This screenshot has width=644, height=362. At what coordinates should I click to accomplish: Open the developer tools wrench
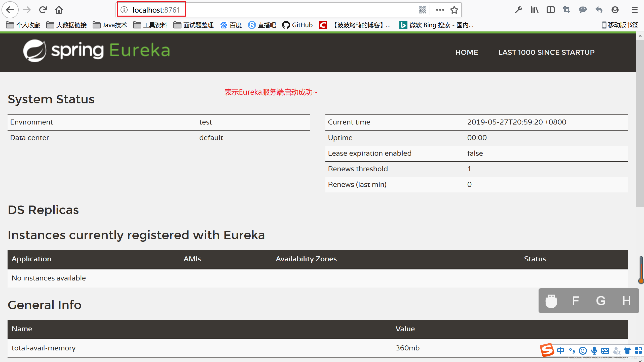[518, 10]
